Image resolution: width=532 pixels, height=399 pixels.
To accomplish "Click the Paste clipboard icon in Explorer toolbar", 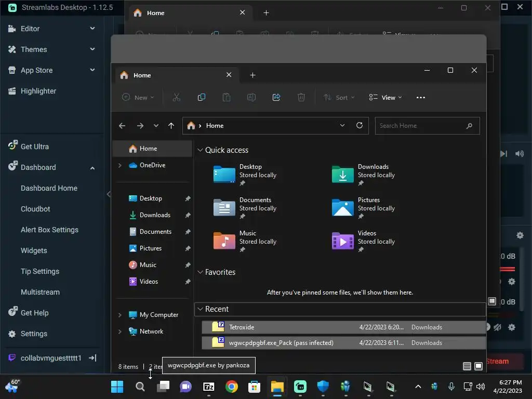I will pos(227,97).
